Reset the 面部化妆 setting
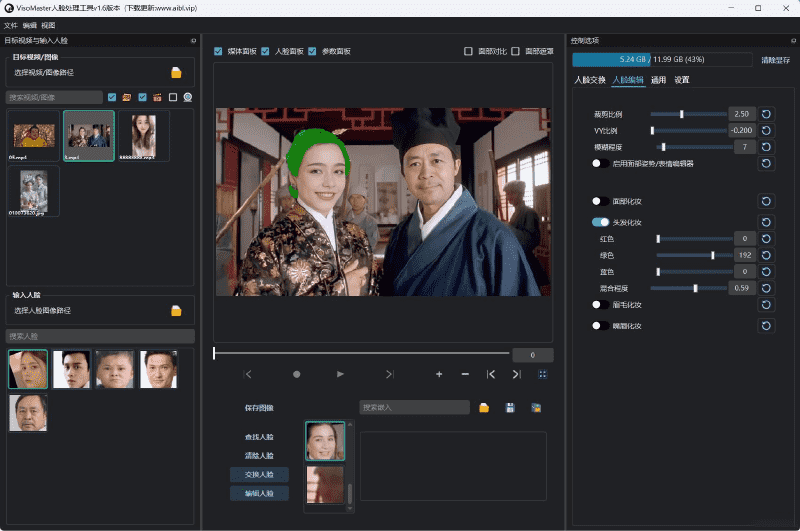 (766, 201)
